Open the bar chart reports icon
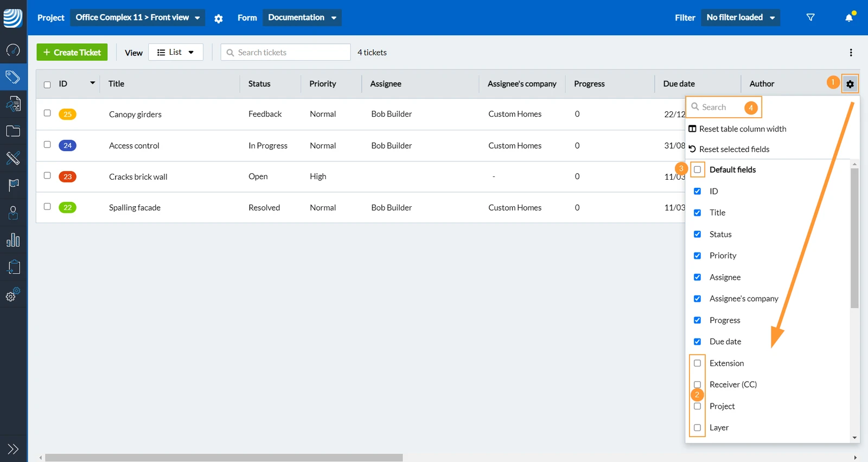The height and width of the screenshot is (462, 868). tap(13, 240)
